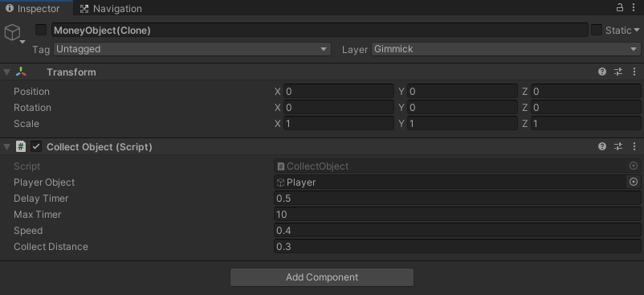Switch to the Navigation tab
644x295 pixels.
coord(111,9)
